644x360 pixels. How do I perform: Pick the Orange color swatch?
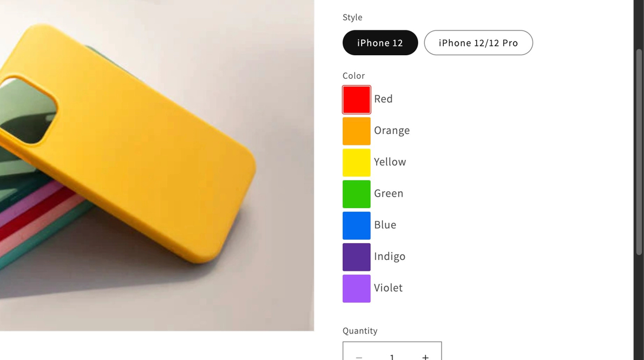coord(356,131)
